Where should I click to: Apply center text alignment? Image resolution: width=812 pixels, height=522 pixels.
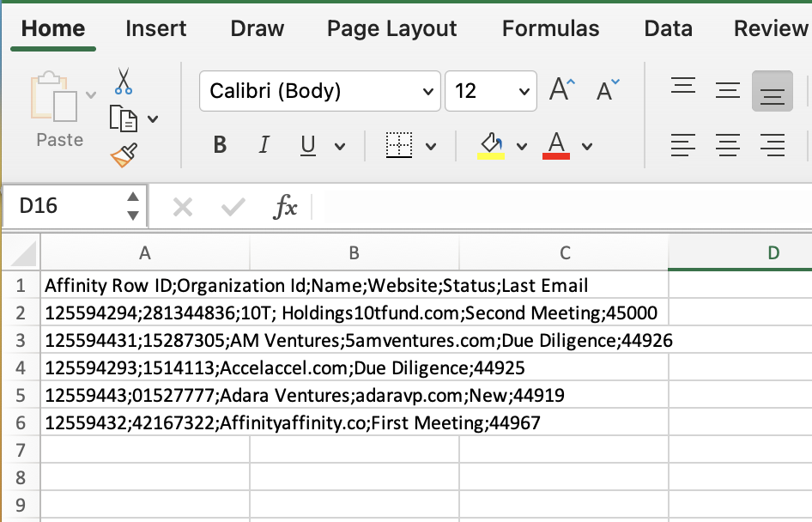(728, 144)
